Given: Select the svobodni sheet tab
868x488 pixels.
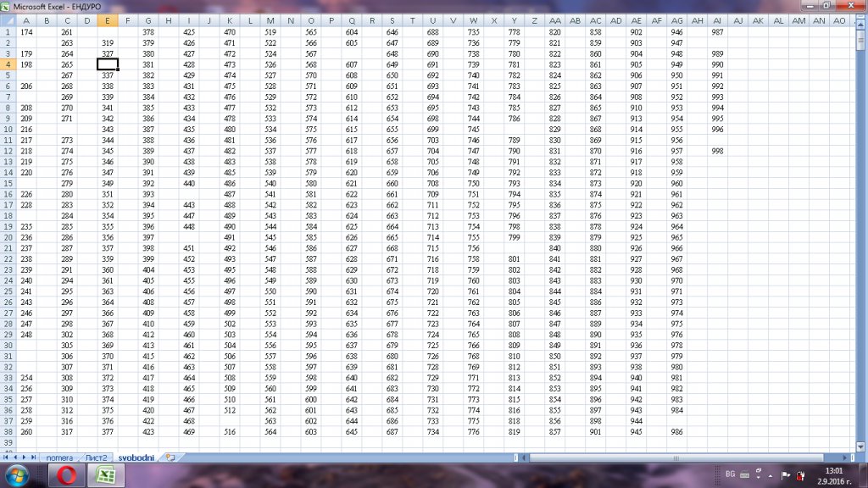Looking at the screenshot, I should pos(136,457).
